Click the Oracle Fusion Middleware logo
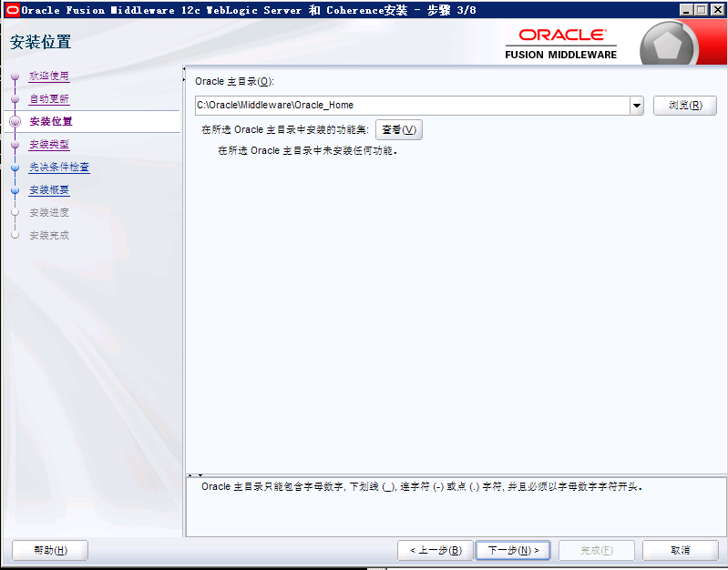Screen dimensions: 728x570 [x=561, y=45]
